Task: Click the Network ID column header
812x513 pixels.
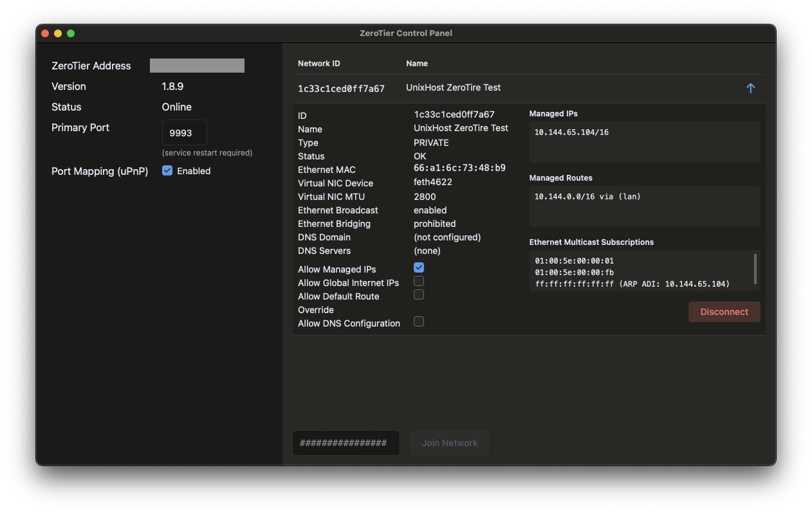Action: [x=318, y=64]
